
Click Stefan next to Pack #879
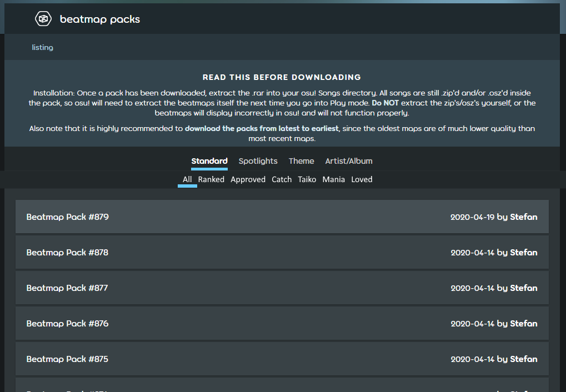click(524, 217)
